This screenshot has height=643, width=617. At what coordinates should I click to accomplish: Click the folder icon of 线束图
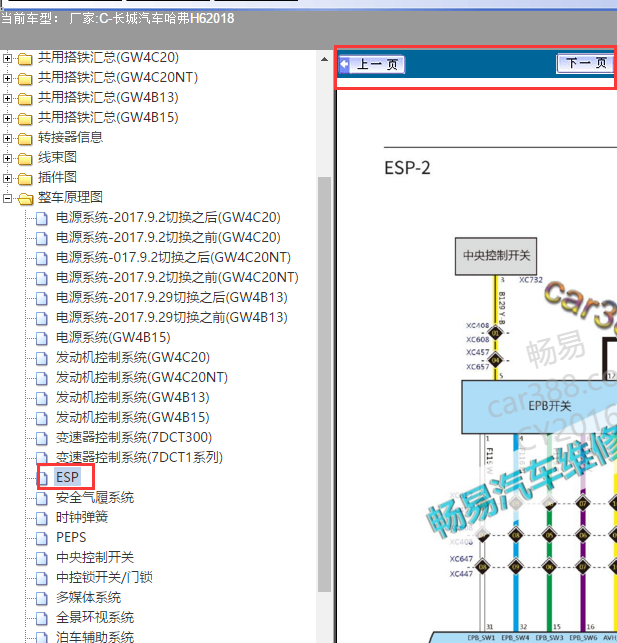[x=25, y=159]
